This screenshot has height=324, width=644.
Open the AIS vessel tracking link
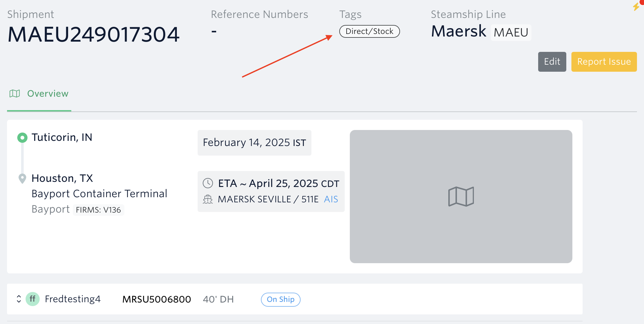331,199
